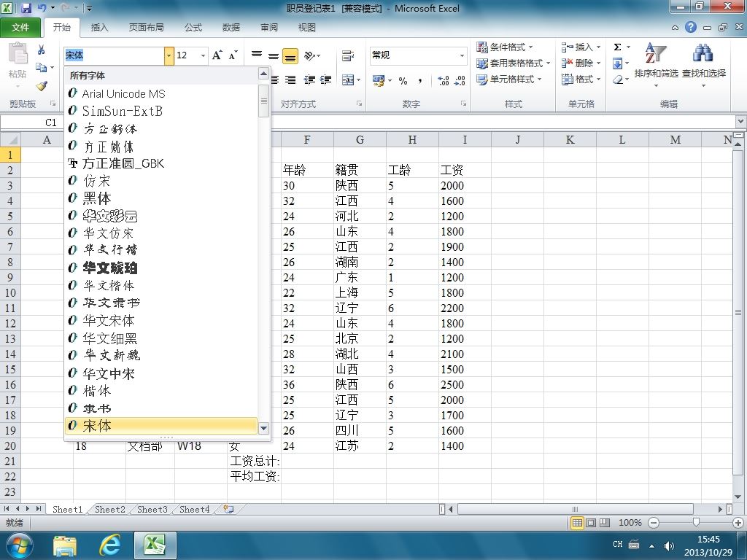
Task: Save the workbook from quick access toolbar
Action: coord(26,8)
